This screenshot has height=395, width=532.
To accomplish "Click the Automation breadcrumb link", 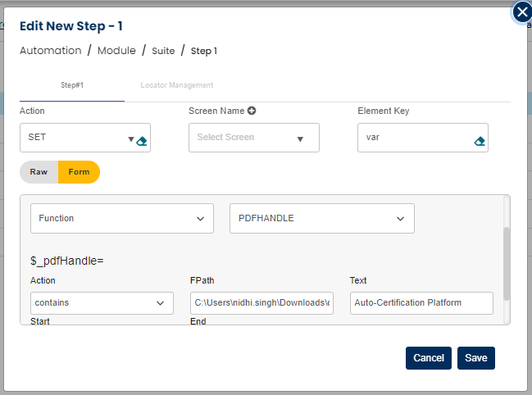I will coord(50,51).
